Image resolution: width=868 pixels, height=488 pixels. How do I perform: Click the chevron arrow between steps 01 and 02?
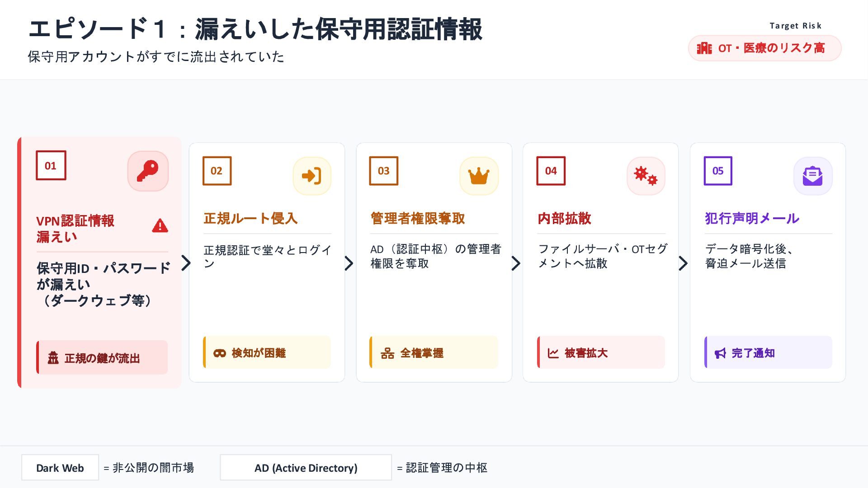(x=186, y=263)
